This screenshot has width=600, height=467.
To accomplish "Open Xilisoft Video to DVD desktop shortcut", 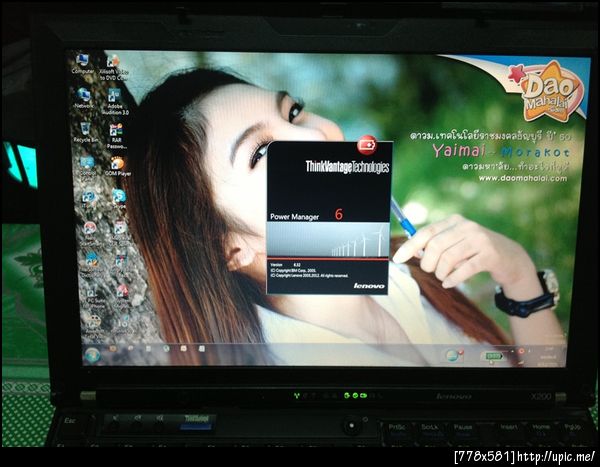I will [x=113, y=68].
